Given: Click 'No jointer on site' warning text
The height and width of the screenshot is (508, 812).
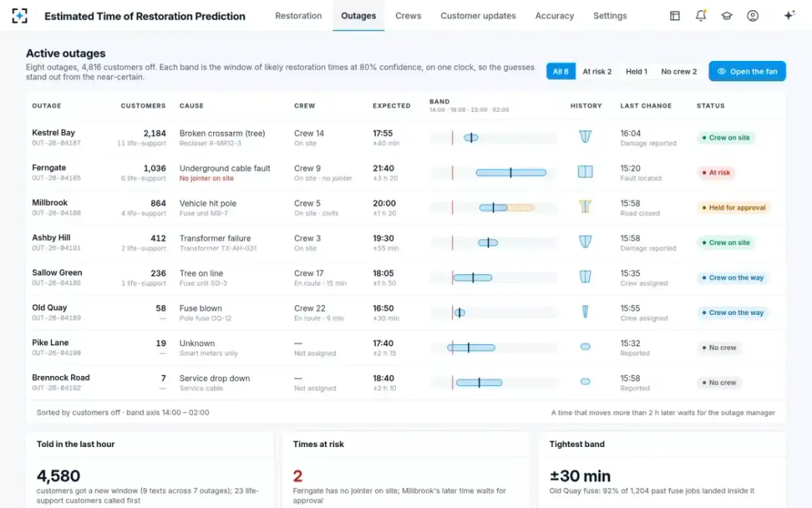Looking at the screenshot, I should tap(206, 178).
